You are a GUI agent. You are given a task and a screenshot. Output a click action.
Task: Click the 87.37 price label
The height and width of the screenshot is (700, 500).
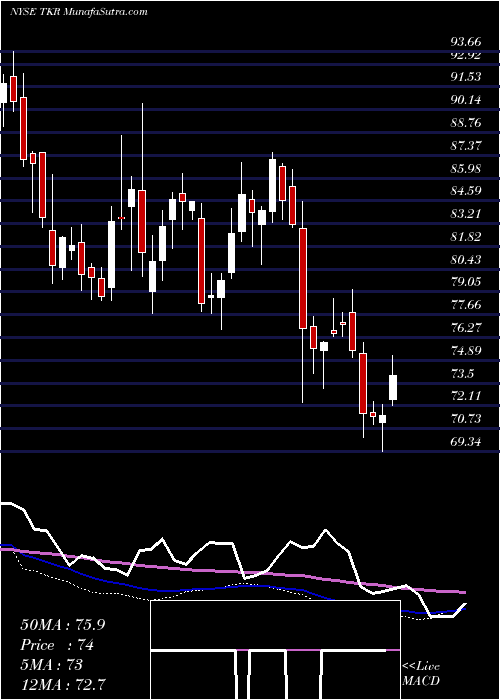pos(466,146)
